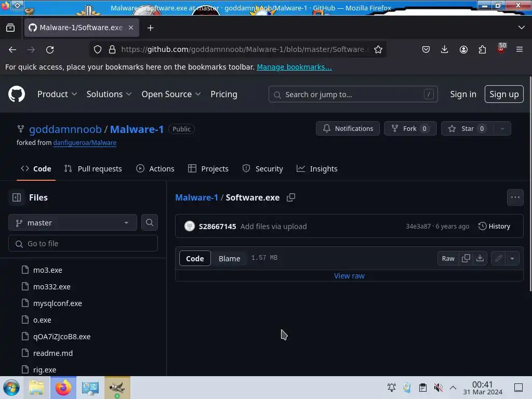This screenshot has width=532, height=399.
Task: Expand the Open Source menu
Action: coord(171,94)
